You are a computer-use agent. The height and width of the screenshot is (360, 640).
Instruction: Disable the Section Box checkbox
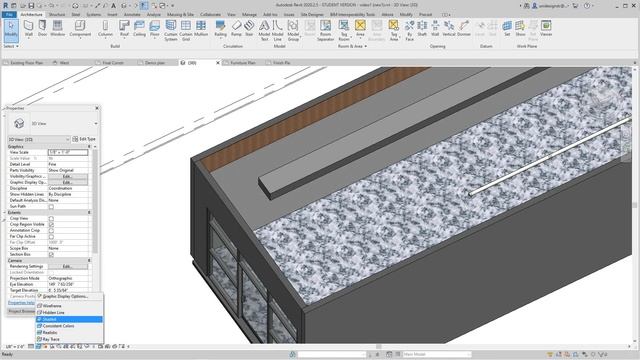coord(51,254)
